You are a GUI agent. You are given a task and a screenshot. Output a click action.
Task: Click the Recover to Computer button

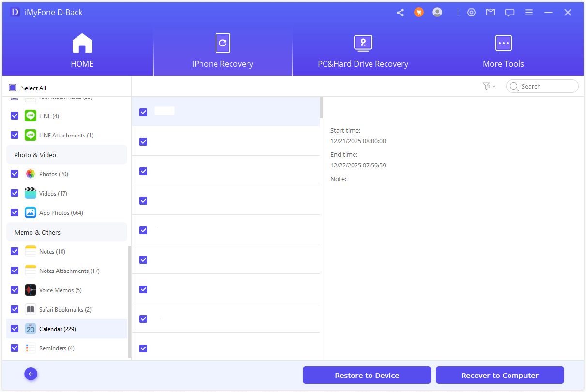(x=500, y=375)
